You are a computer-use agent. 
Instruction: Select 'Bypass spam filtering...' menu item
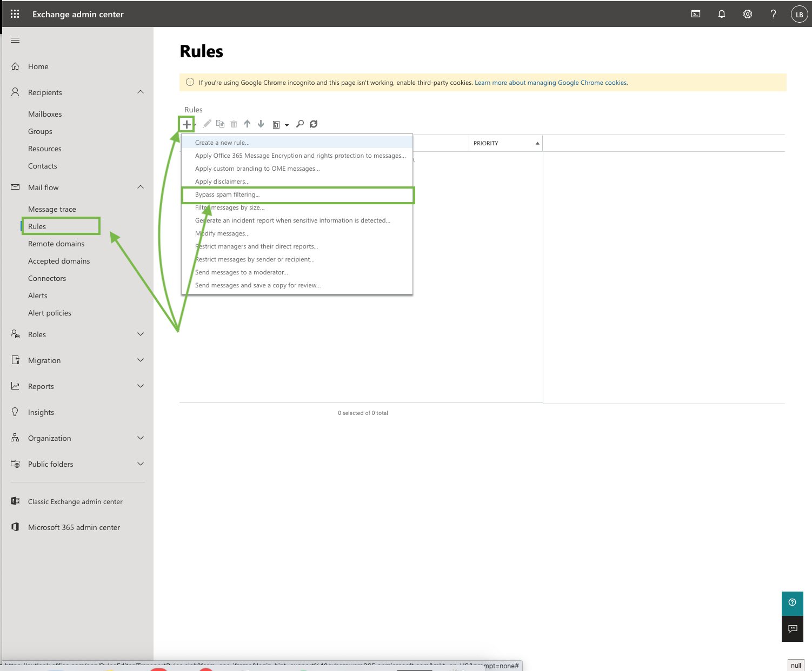click(297, 194)
